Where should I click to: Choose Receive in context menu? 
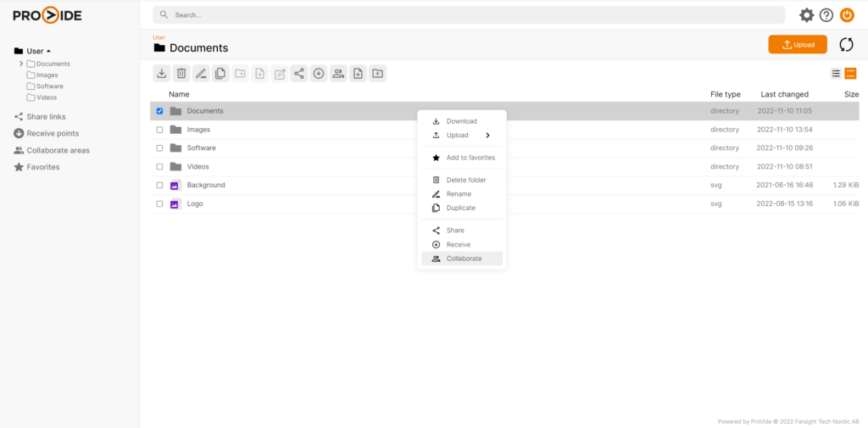[x=462, y=244]
